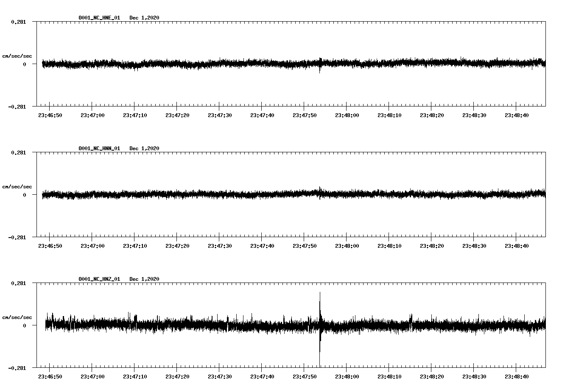The width and height of the screenshot is (576, 392).
Task: Click the cm/sec/sec unit label of HNZ plot
Action: click(17, 317)
